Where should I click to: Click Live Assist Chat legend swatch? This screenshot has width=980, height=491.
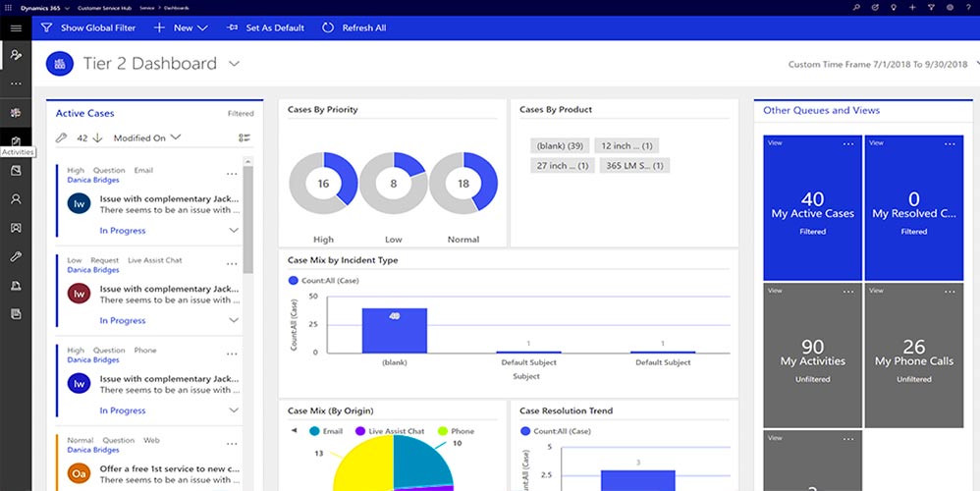[360, 431]
